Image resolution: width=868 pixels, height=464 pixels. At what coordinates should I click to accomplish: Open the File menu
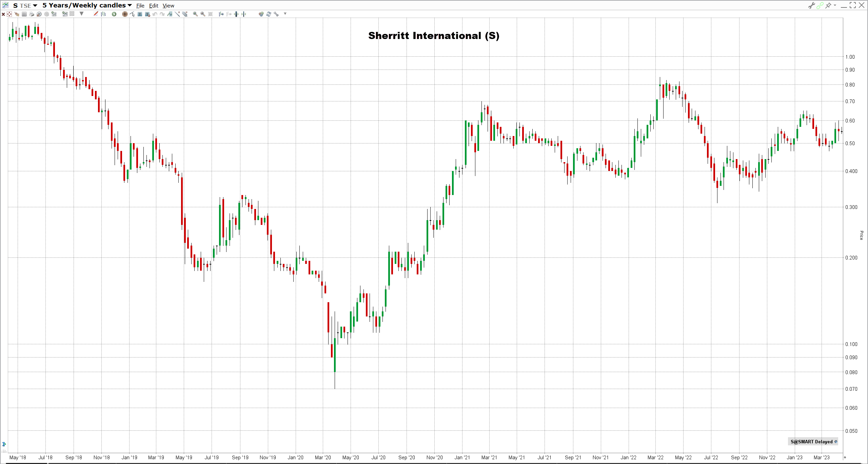pyautogui.click(x=140, y=6)
